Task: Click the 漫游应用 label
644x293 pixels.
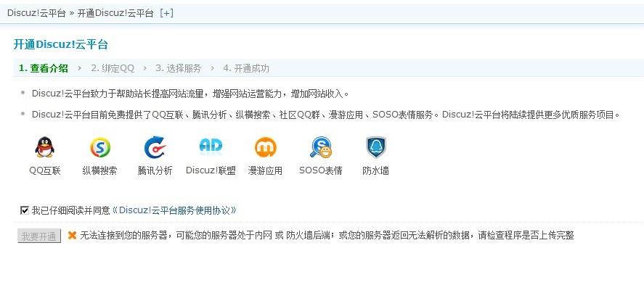Action: 265,170
